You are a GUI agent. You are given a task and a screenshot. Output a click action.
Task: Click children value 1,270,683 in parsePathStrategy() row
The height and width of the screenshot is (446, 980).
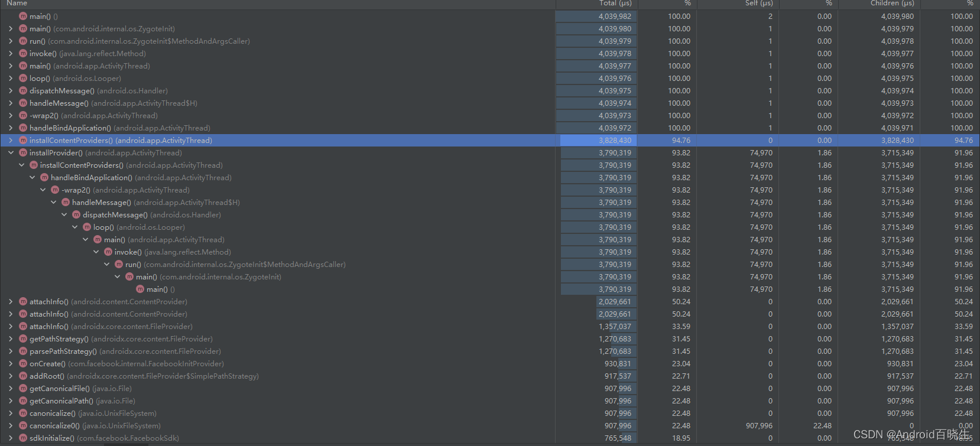897,351
